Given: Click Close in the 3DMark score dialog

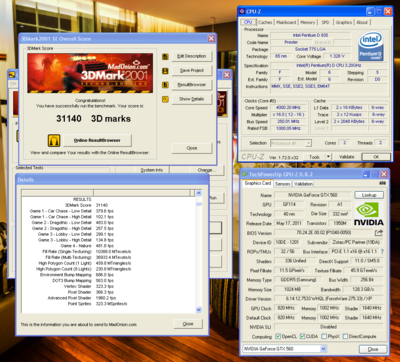Looking at the screenshot, I should 192,148.
